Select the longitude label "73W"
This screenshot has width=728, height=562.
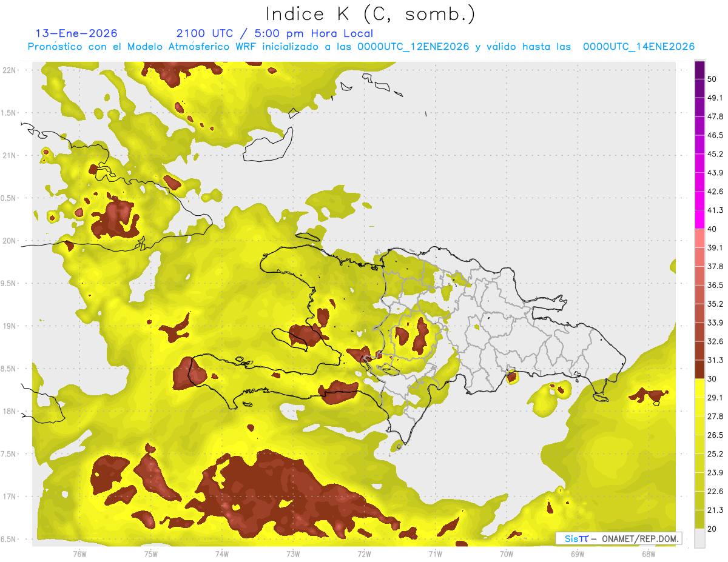(x=293, y=554)
